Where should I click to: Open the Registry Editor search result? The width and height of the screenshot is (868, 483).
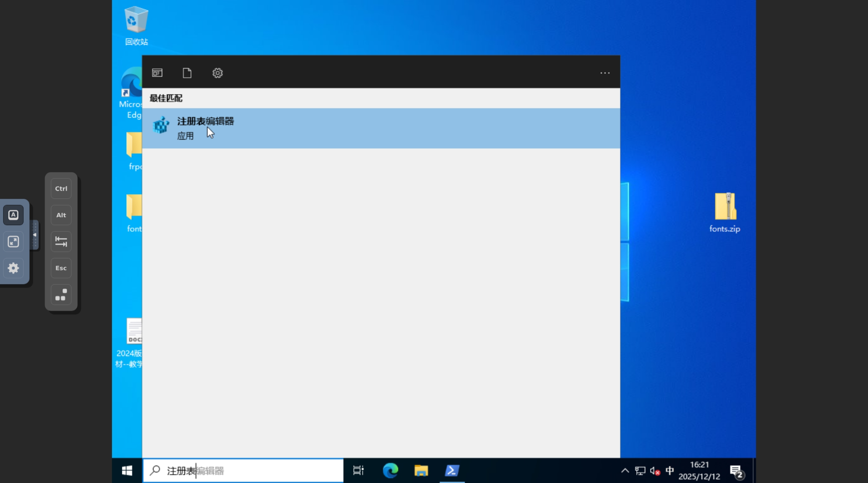[205, 128]
